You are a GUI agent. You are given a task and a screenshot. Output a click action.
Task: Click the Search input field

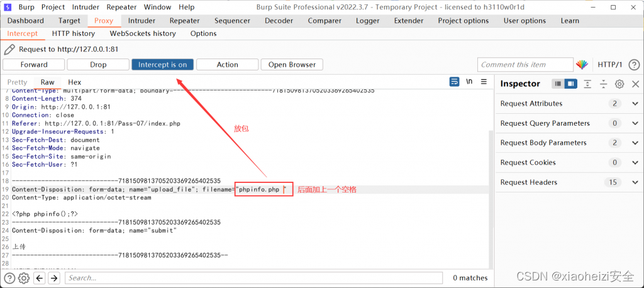[253, 278]
